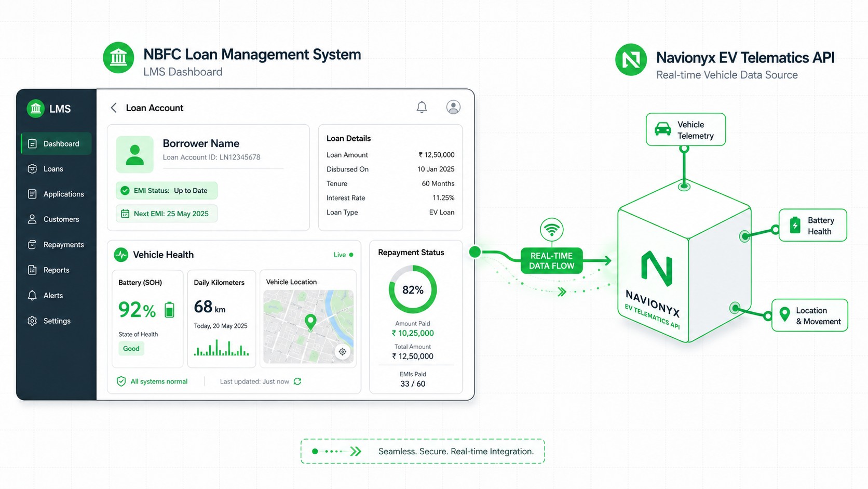The height and width of the screenshot is (489, 868).
Task: Click the Good state of health badge
Action: point(131,349)
